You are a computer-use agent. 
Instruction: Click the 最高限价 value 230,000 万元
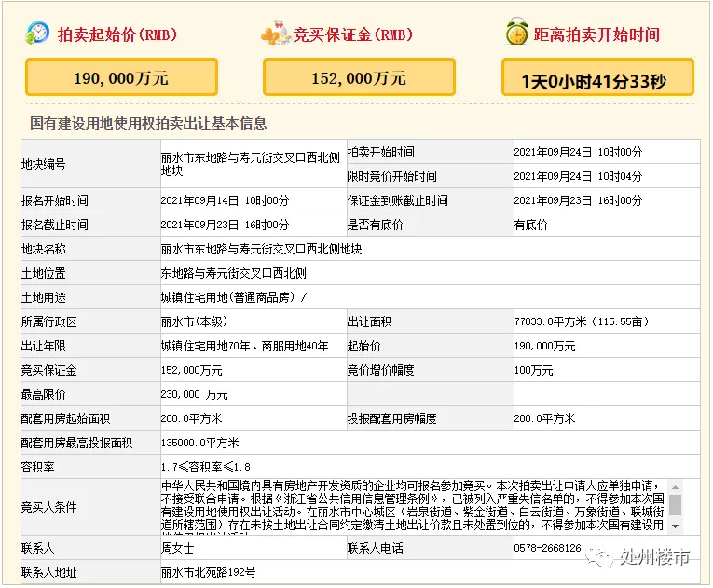[x=194, y=395]
